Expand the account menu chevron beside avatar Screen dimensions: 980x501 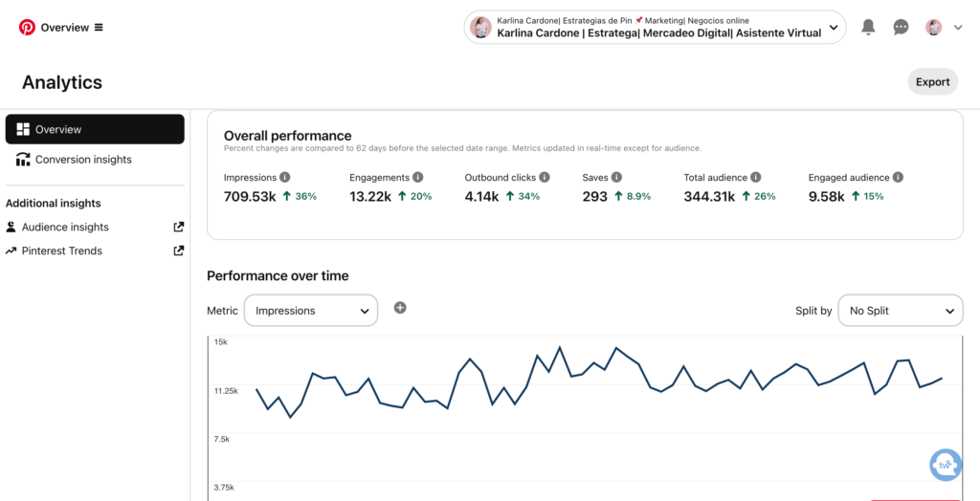tap(958, 28)
